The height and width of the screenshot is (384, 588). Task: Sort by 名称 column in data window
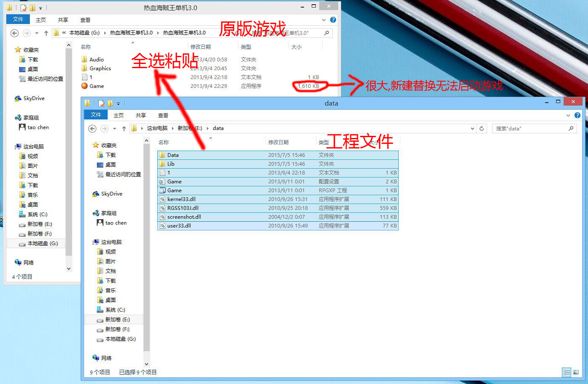coord(164,142)
